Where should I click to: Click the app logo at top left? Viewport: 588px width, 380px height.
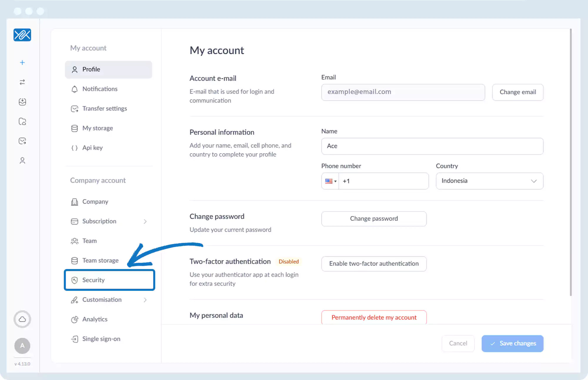tap(22, 35)
